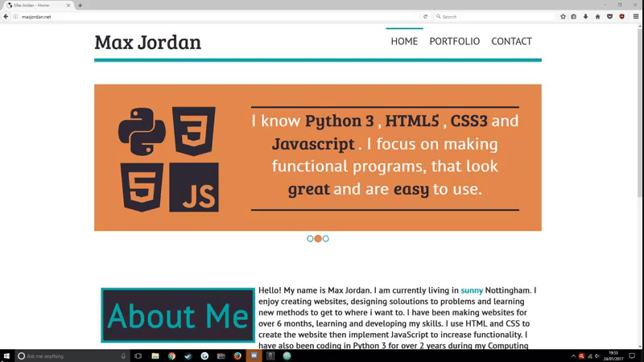Switch to Firefox in the taskbar

click(237, 356)
